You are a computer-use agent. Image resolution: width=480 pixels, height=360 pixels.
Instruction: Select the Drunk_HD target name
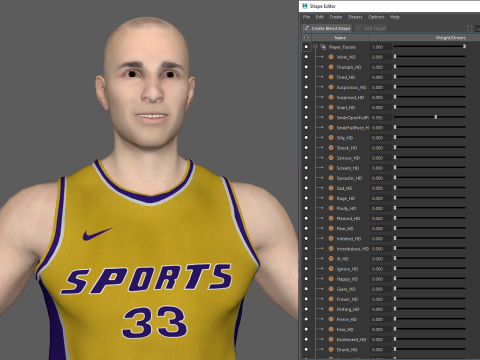347,350
